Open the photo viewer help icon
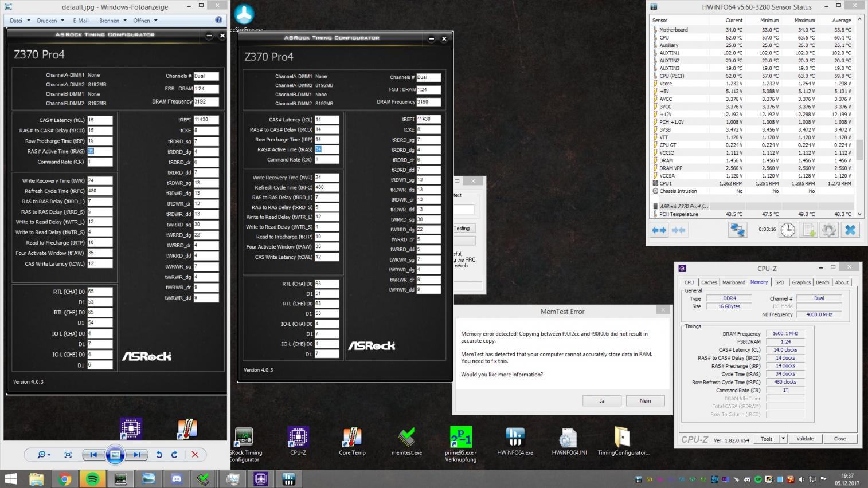The width and height of the screenshot is (868, 488). [x=218, y=20]
